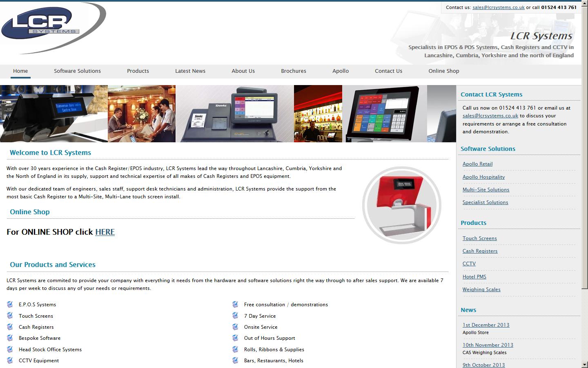Click the bullet icon next to Touch Screens

(10, 316)
